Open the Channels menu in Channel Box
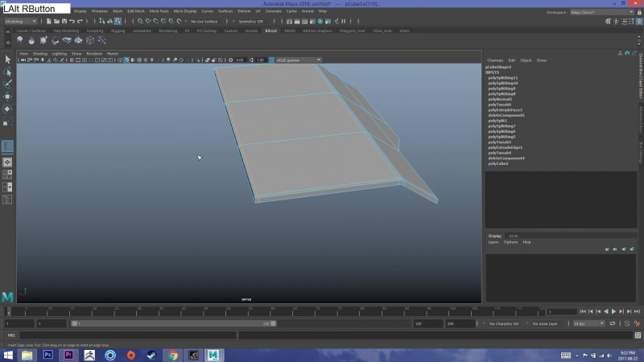644x362 pixels. (495, 60)
